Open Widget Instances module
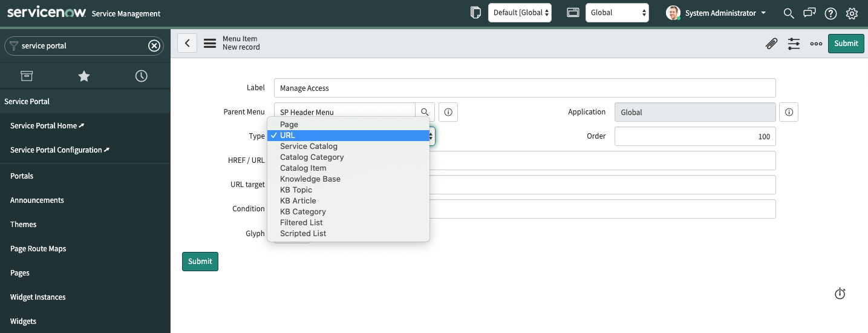 tap(38, 297)
